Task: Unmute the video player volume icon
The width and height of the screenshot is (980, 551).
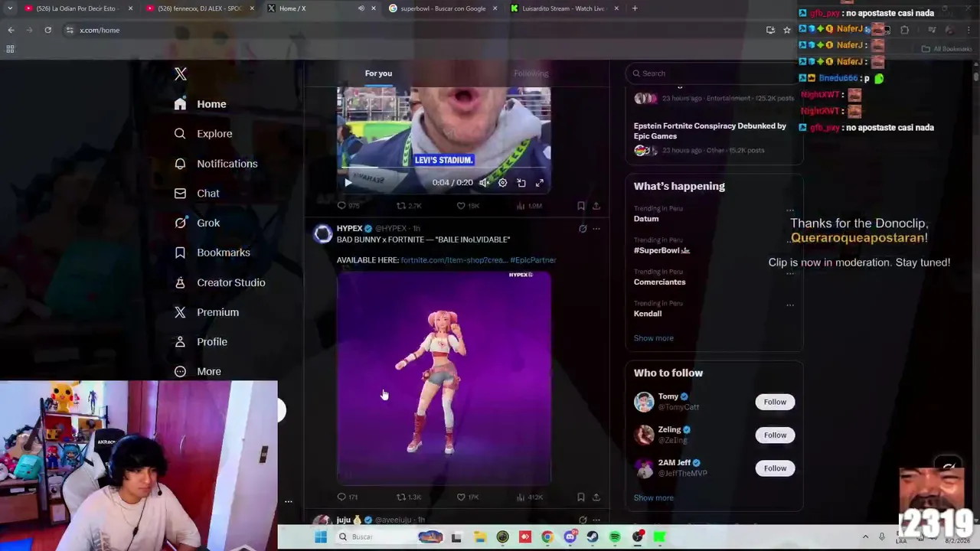Action: (484, 183)
